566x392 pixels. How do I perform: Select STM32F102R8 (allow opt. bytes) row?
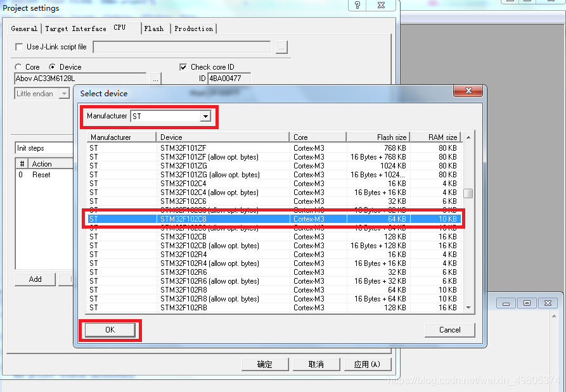coord(274,299)
